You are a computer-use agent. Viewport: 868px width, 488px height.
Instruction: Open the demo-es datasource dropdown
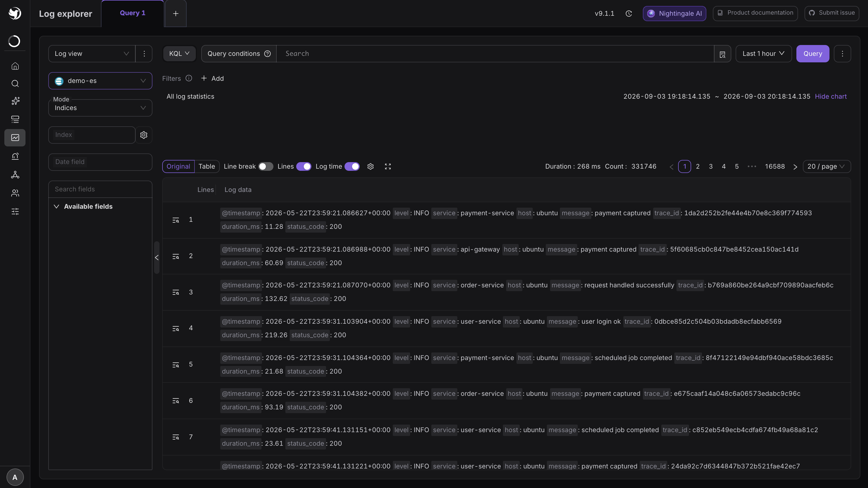coord(100,81)
